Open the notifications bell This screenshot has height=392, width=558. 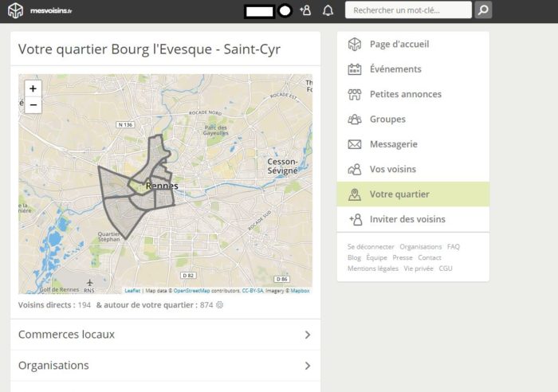[x=328, y=10]
